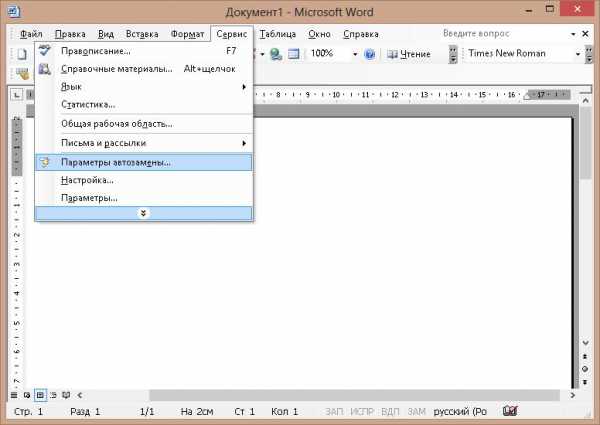600x425 pixels.
Task: Close the open Сервис menu
Action: tap(232, 34)
